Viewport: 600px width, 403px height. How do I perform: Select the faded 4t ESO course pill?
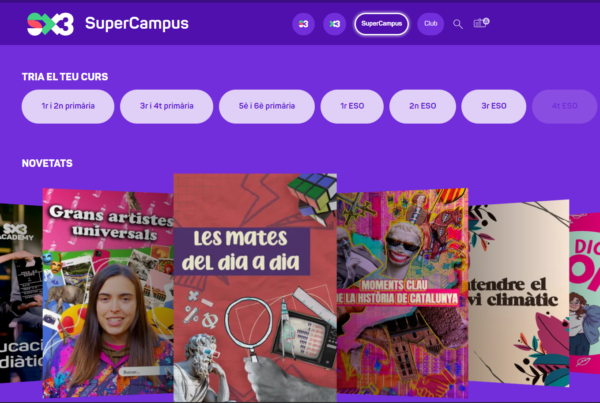pos(565,106)
